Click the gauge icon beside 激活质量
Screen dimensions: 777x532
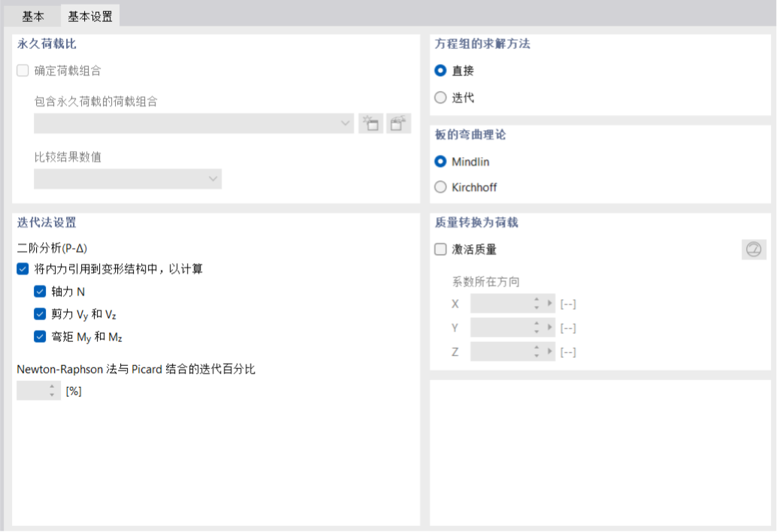(754, 249)
